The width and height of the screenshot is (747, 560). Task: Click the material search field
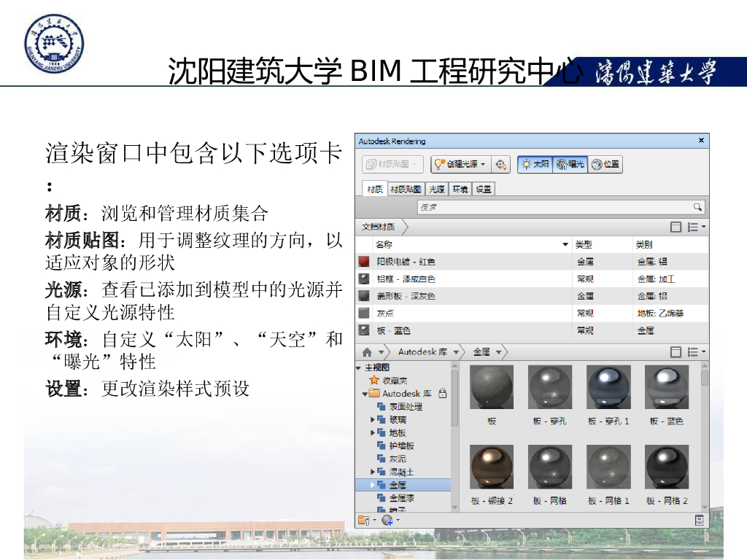coord(561,207)
